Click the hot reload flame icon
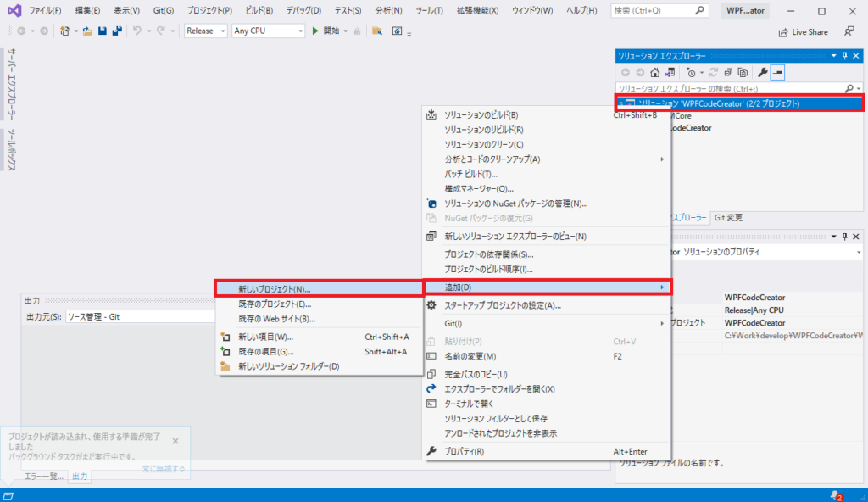 click(x=357, y=31)
